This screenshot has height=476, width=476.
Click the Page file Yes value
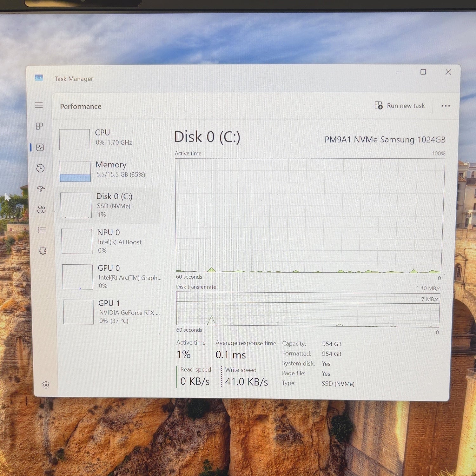click(326, 374)
